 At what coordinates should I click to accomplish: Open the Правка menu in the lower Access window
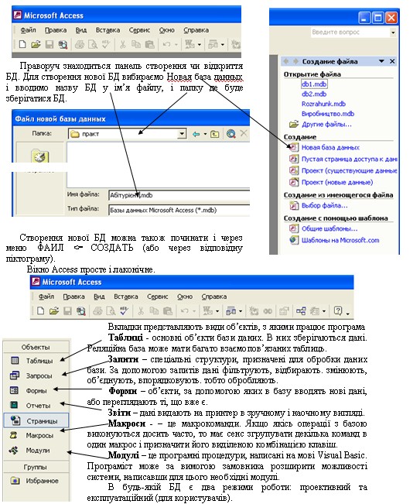pyautogui.click(x=73, y=297)
